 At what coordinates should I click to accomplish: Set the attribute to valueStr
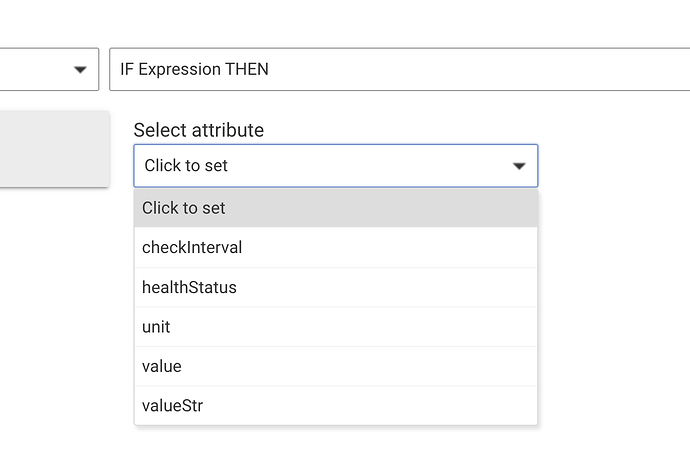click(171, 405)
